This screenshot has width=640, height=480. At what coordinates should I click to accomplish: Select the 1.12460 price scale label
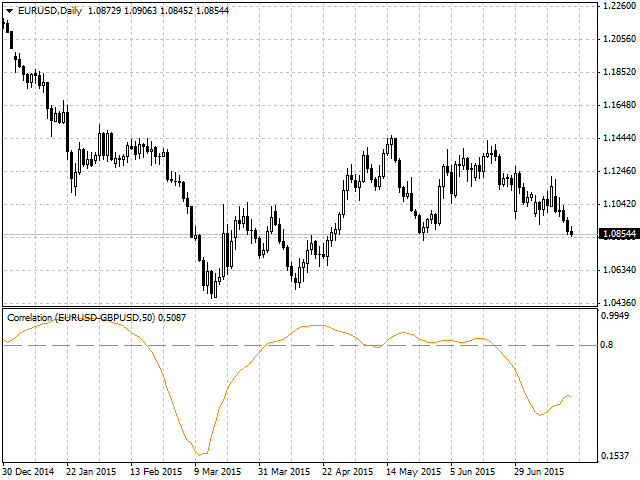(620, 171)
